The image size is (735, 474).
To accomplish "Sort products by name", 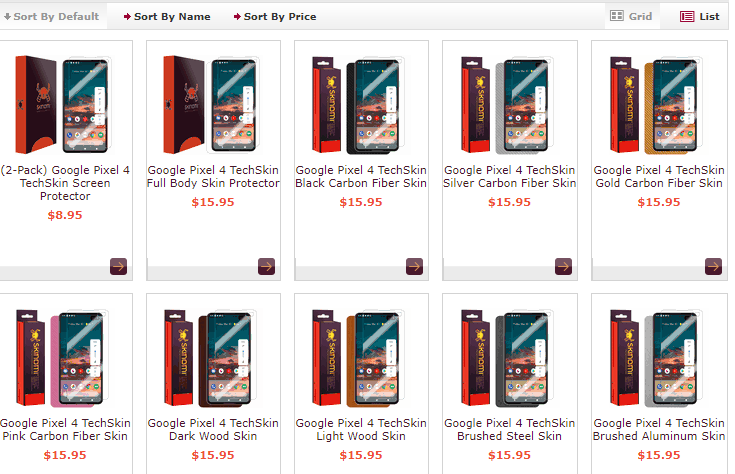I will point(166,17).
